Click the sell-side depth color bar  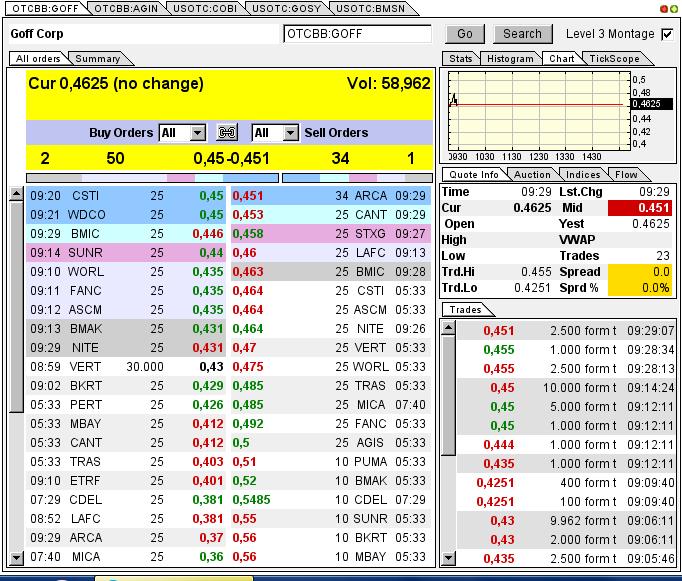(x=357, y=178)
